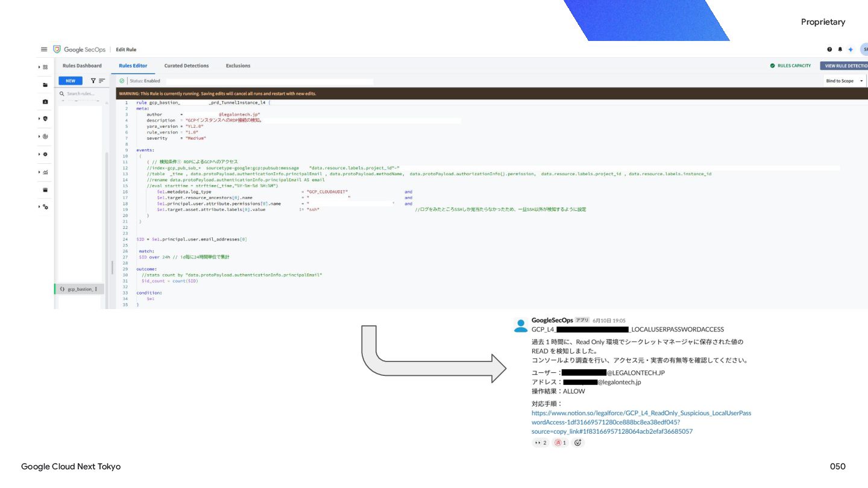Expand the radar sidebar item arrow
Image resolution: width=868 pixels, height=488 pixels.
pos(39,137)
